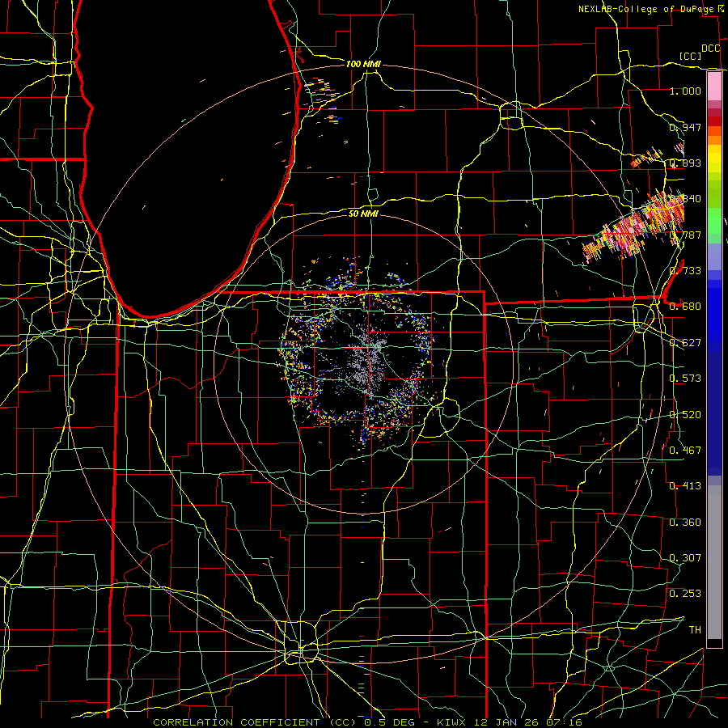Click the 0.627 legend value
This screenshot has width=728, height=728.
pos(685,343)
